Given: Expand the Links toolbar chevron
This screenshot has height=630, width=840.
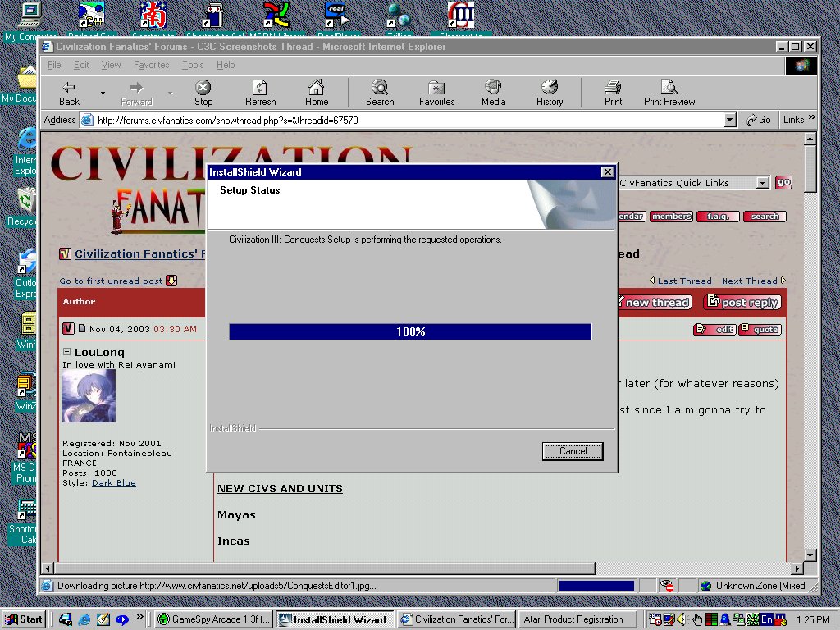Looking at the screenshot, I should click(x=811, y=116).
